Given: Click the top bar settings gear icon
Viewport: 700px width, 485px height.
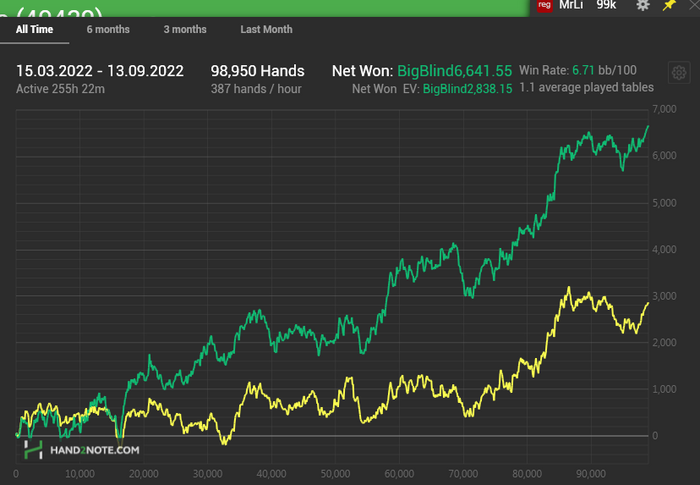Looking at the screenshot, I should pyautogui.click(x=642, y=5).
